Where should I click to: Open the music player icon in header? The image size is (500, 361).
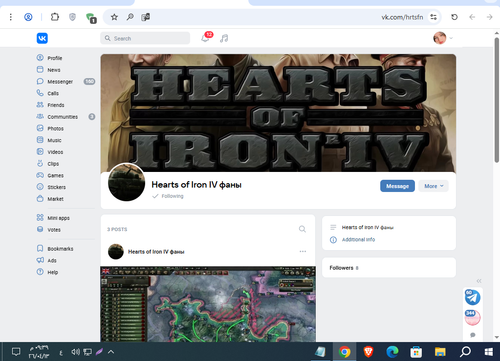(x=224, y=38)
